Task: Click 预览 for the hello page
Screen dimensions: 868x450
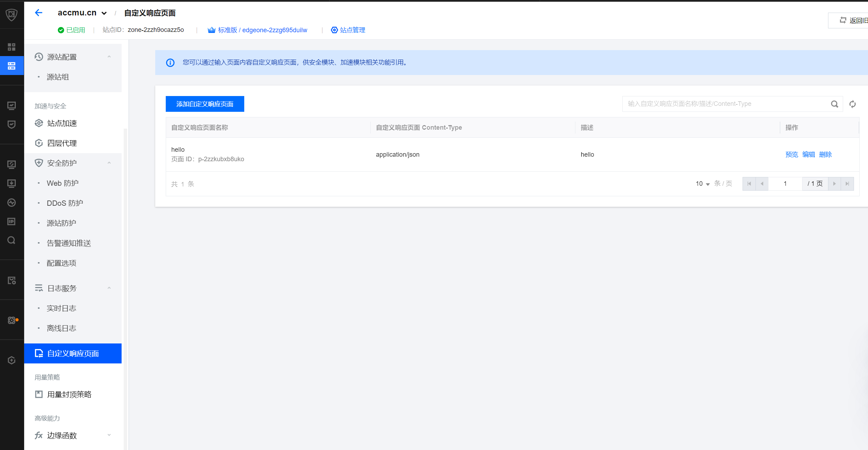Action: (x=792, y=155)
